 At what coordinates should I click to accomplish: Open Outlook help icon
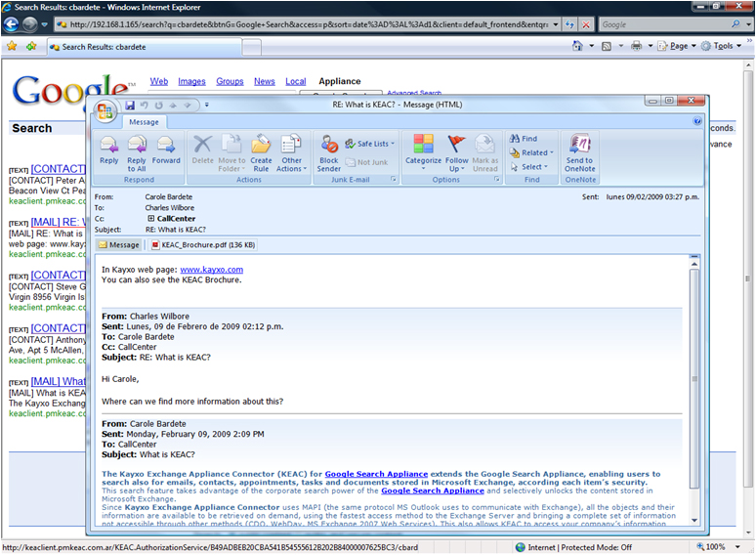tap(697, 121)
